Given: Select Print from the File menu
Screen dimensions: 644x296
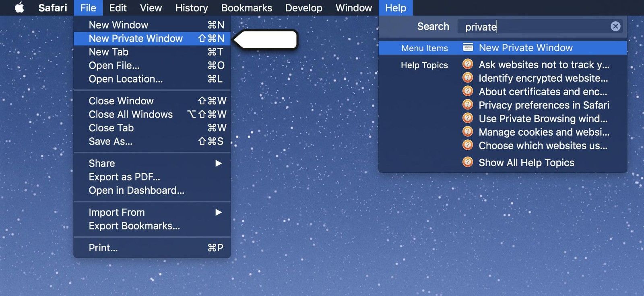Looking at the screenshot, I should coord(103,248).
